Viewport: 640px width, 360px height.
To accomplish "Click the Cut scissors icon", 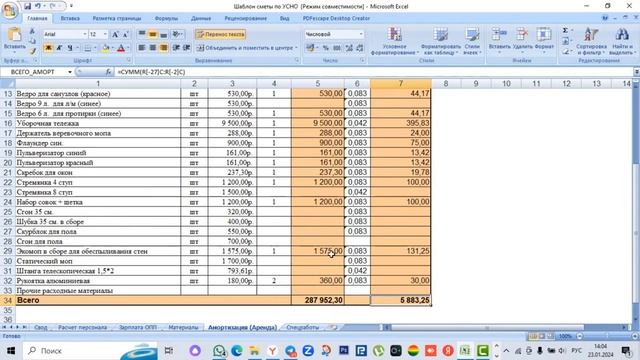I will point(33,31).
